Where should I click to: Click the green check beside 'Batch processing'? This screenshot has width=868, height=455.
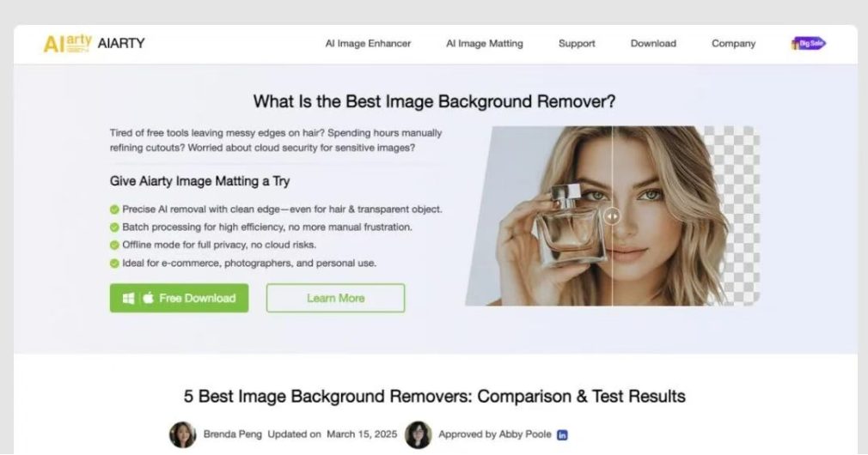114,227
